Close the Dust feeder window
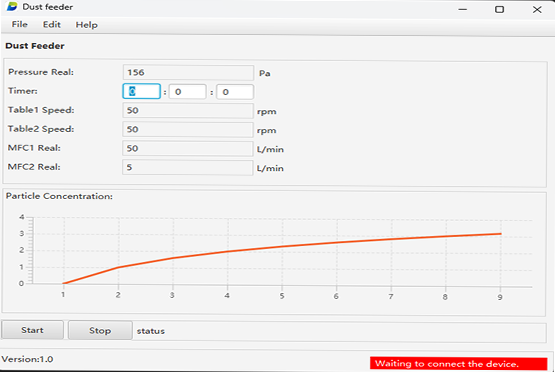The height and width of the screenshot is (372, 555). (x=537, y=9)
